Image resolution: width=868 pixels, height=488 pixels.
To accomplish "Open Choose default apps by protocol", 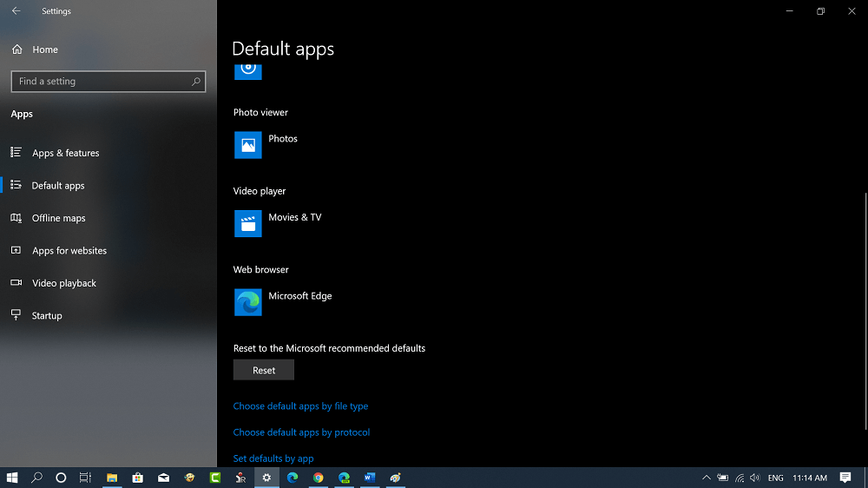I will [301, 432].
